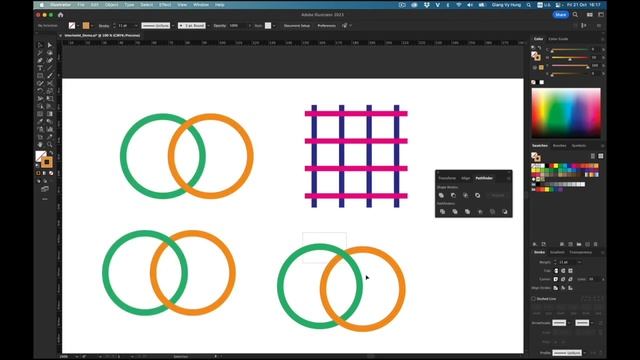The image size is (640, 360).
Task: Click the Unite shape mode icon
Action: click(x=441, y=196)
